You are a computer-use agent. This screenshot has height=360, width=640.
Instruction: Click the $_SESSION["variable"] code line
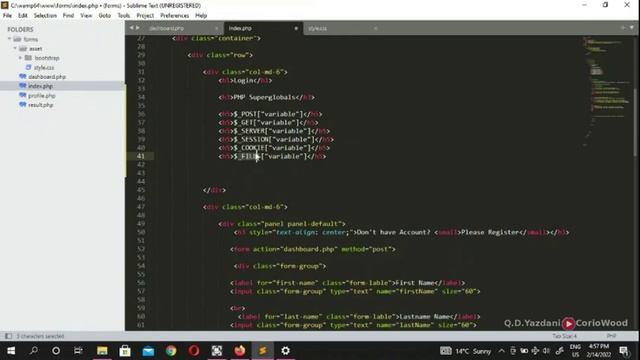click(276, 139)
